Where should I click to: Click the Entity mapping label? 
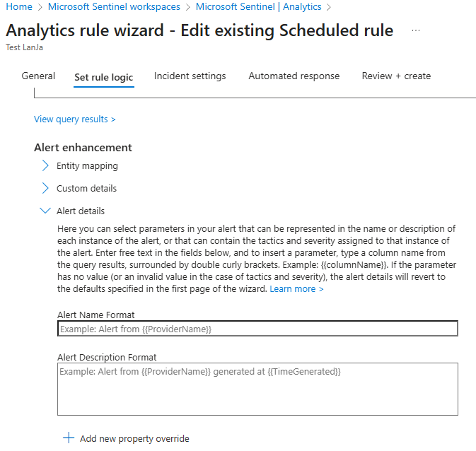point(87,166)
